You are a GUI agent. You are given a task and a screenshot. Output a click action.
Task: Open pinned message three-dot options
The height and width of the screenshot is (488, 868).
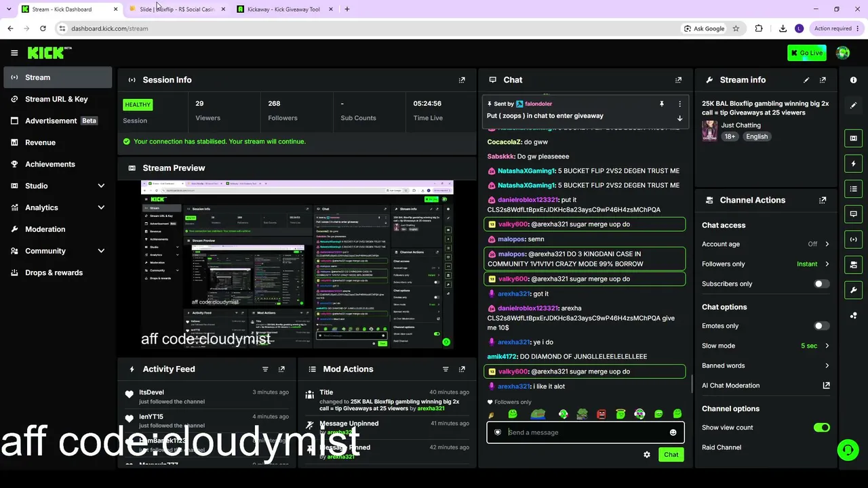679,104
